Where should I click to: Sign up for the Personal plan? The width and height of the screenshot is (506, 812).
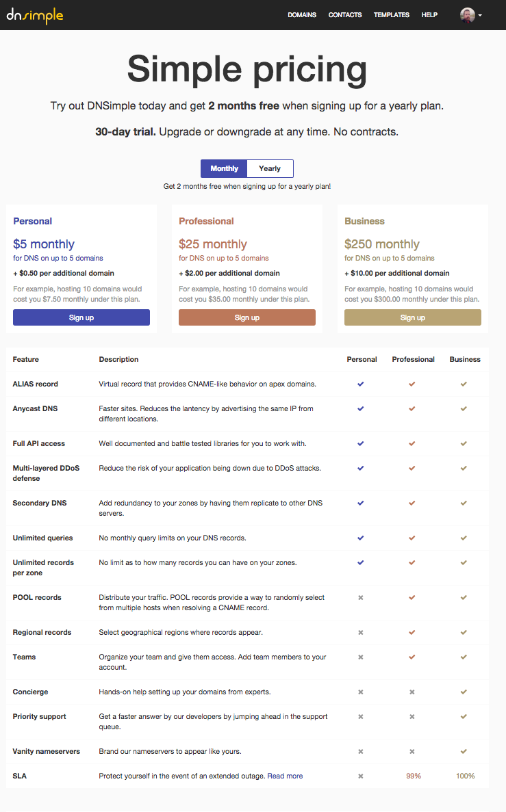(81, 317)
